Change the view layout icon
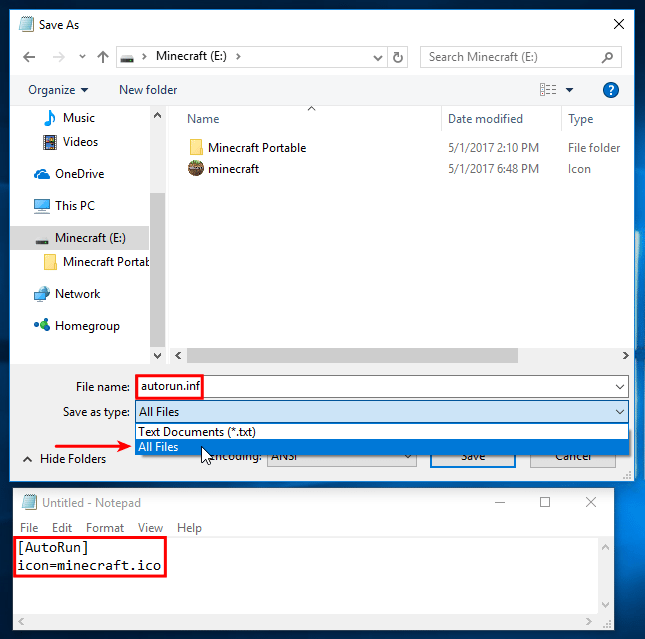 (x=548, y=90)
